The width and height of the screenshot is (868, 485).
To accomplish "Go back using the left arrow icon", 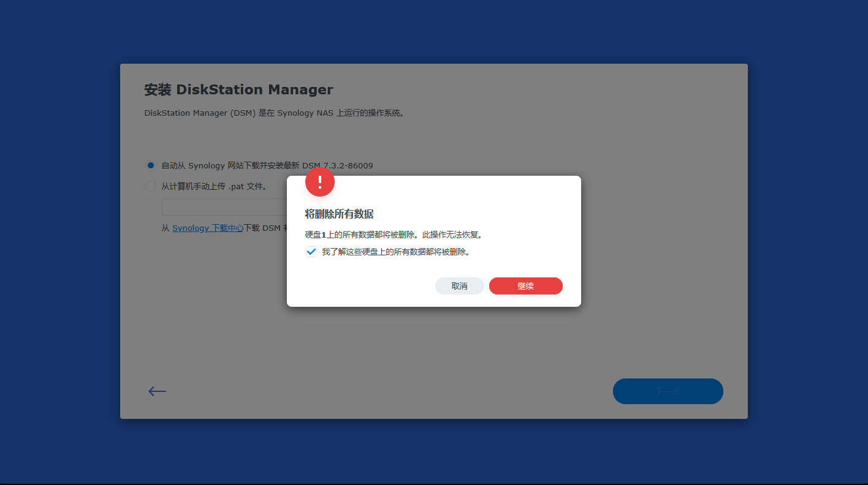I will pos(157,391).
